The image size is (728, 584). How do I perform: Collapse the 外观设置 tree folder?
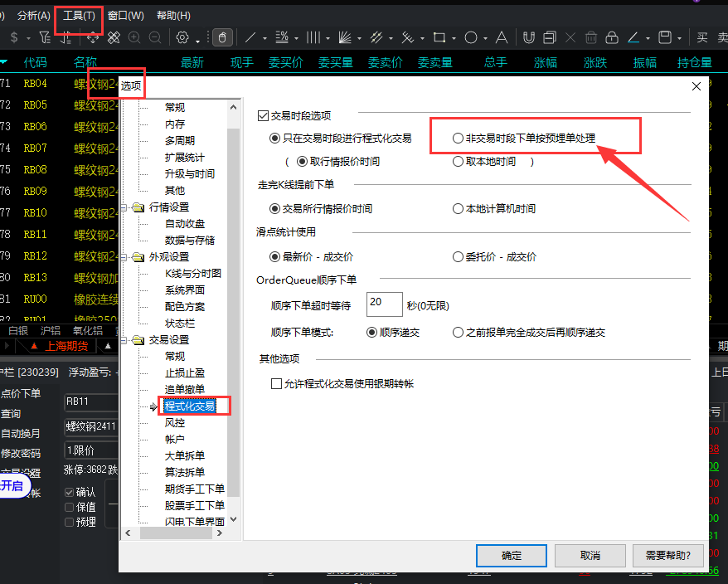click(x=124, y=257)
